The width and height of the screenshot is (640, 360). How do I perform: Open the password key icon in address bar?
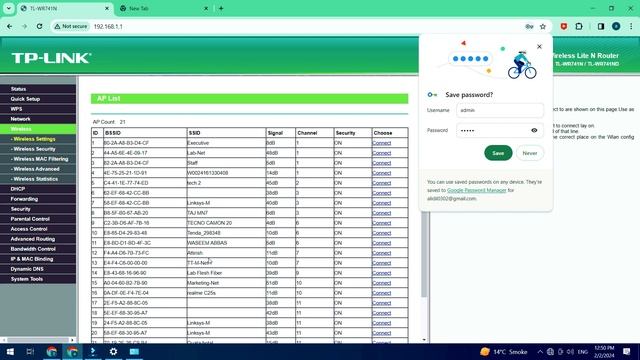(529, 27)
